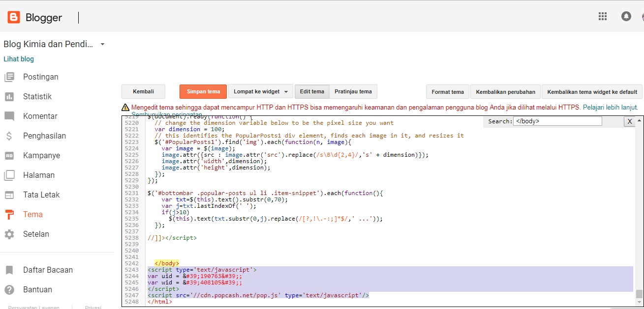Viewport: 644px width, 309px height.
Task: Click the Tata Letak layout icon
Action: [9, 195]
